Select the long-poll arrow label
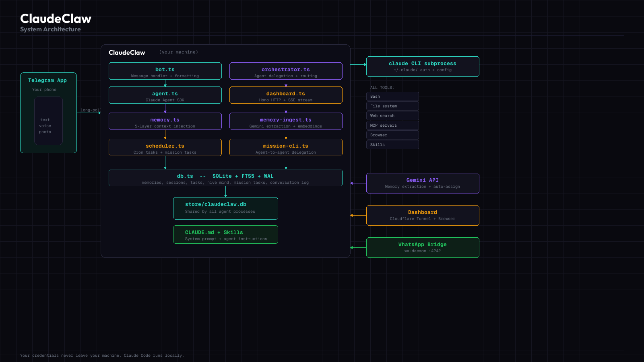The image size is (644, 362). [90, 110]
